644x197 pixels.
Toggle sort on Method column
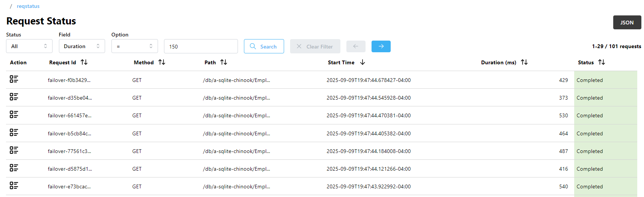point(162,62)
